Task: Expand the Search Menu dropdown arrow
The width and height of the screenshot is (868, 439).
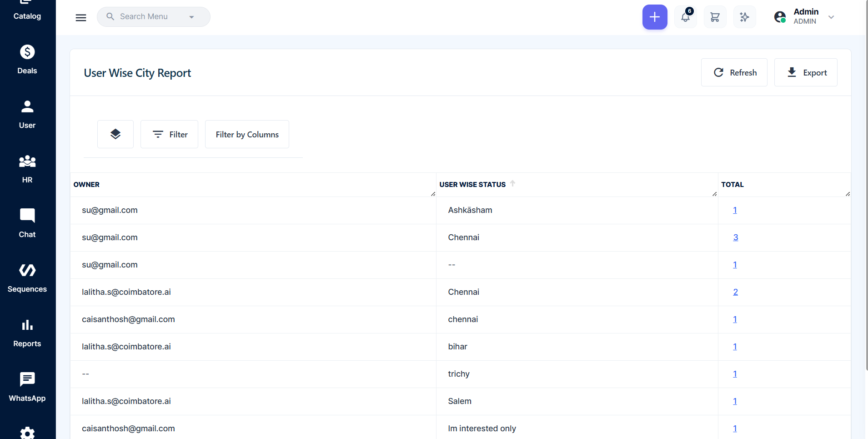Action: point(191,17)
